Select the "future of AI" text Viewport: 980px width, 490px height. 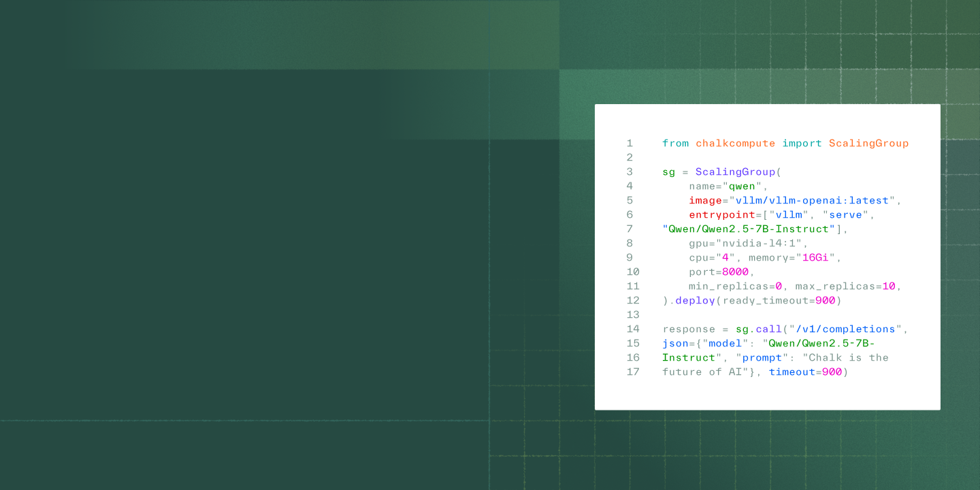[x=702, y=372]
